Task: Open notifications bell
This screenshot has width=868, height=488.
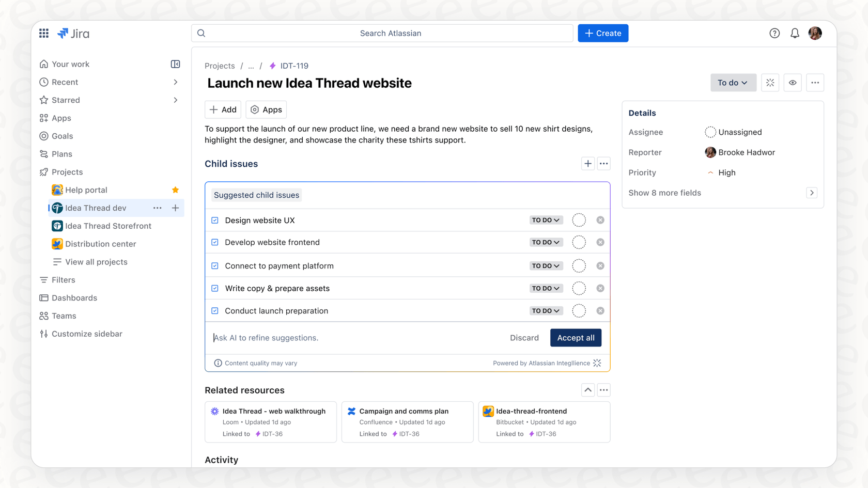Action: tap(795, 33)
